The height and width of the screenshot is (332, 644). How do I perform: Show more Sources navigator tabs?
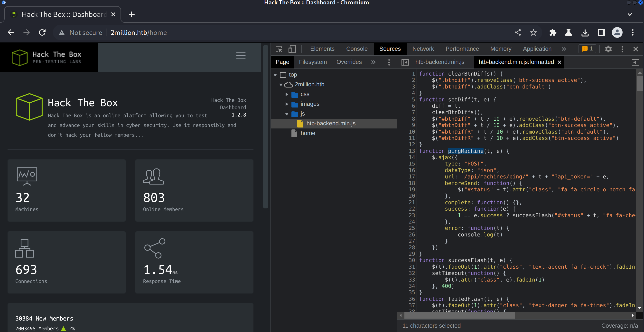(373, 62)
